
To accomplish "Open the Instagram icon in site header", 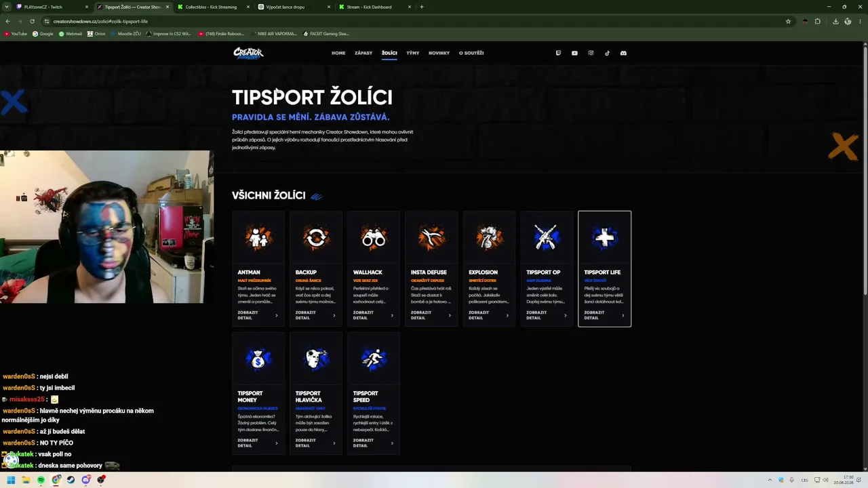I will point(591,53).
